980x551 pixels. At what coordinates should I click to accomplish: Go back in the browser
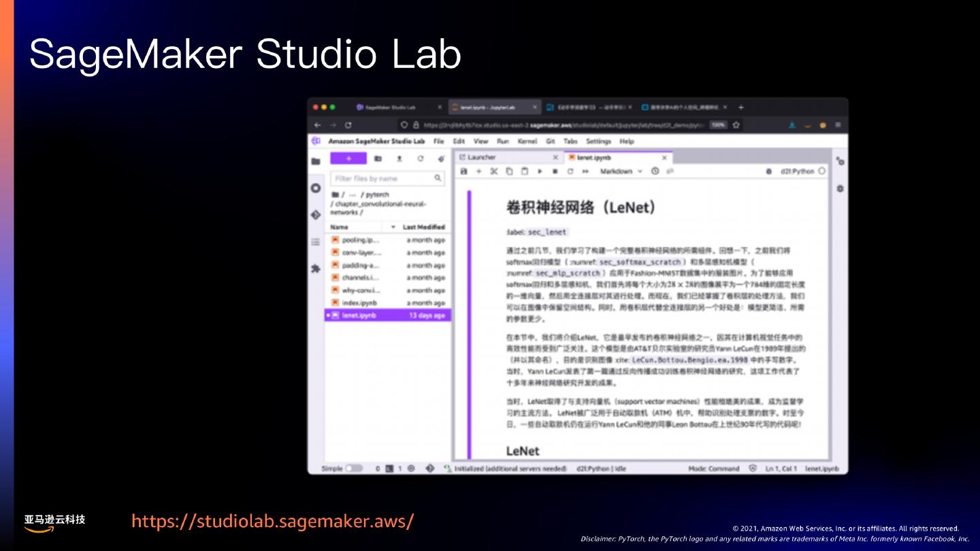[317, 125]
